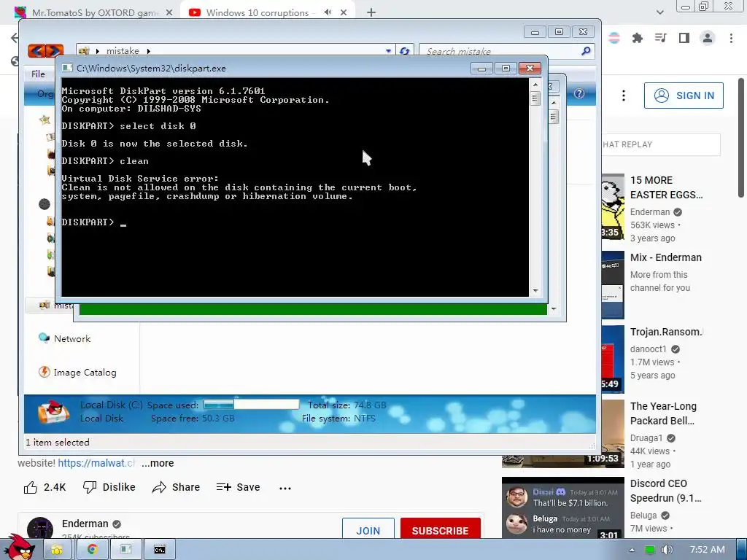Open the window taskbar item beside Chrome

click(x=125, y=550)
